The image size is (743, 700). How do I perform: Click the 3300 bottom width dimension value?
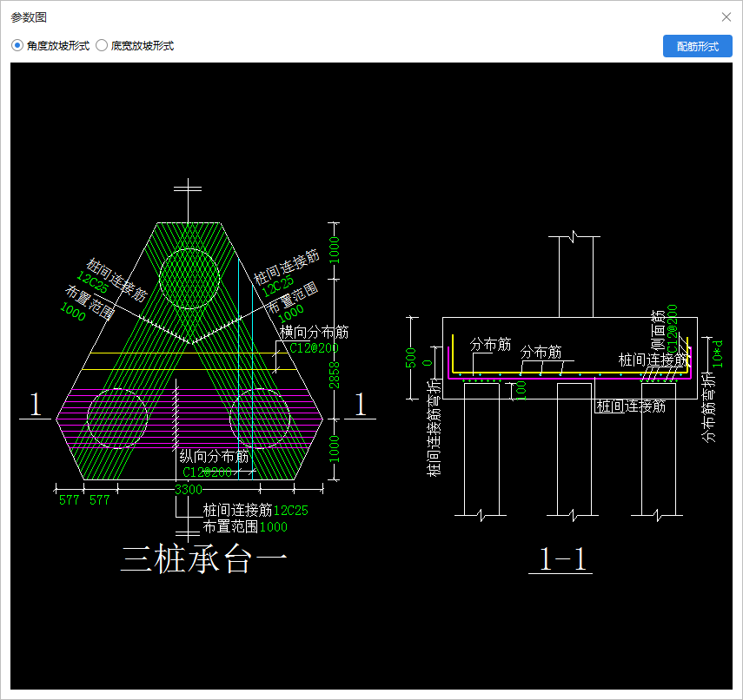click(x=189, y=490)
